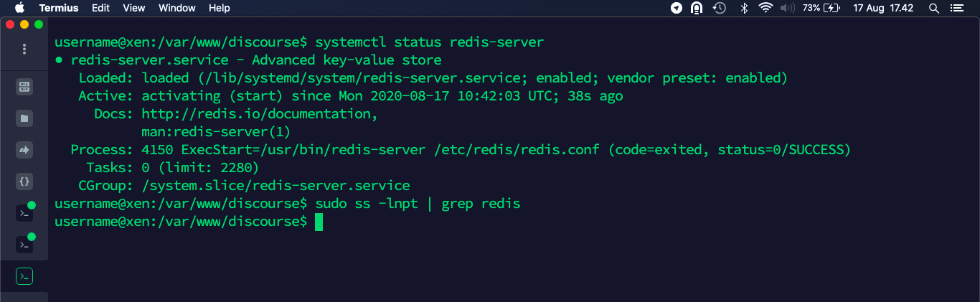Open the SFTP folder icon
Screen dimensions: 980x302
tap(24, 119)
